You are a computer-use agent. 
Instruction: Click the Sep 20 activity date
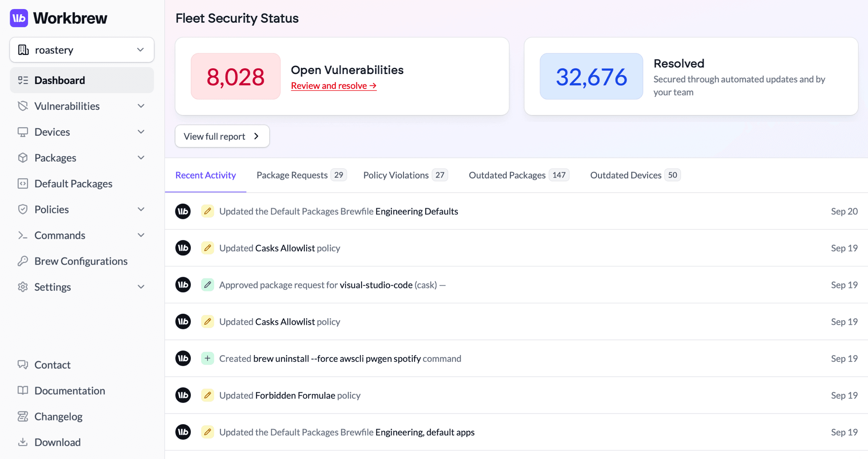pos(844,211)
